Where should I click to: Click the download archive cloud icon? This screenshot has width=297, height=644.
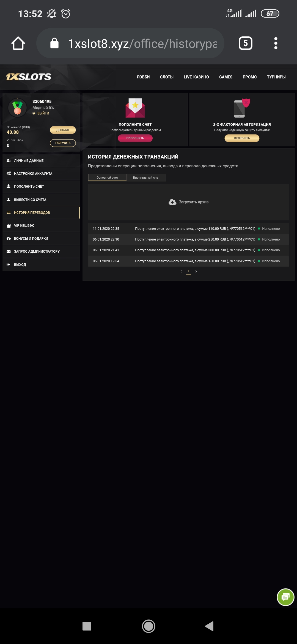tap(172, 202)
